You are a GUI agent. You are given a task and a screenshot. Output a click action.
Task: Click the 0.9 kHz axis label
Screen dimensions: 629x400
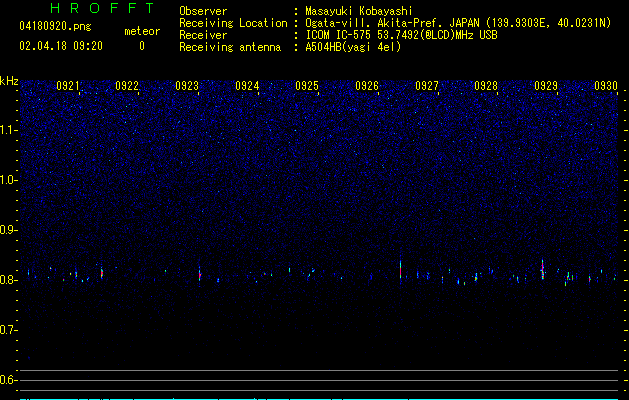[x=9, y=230]
